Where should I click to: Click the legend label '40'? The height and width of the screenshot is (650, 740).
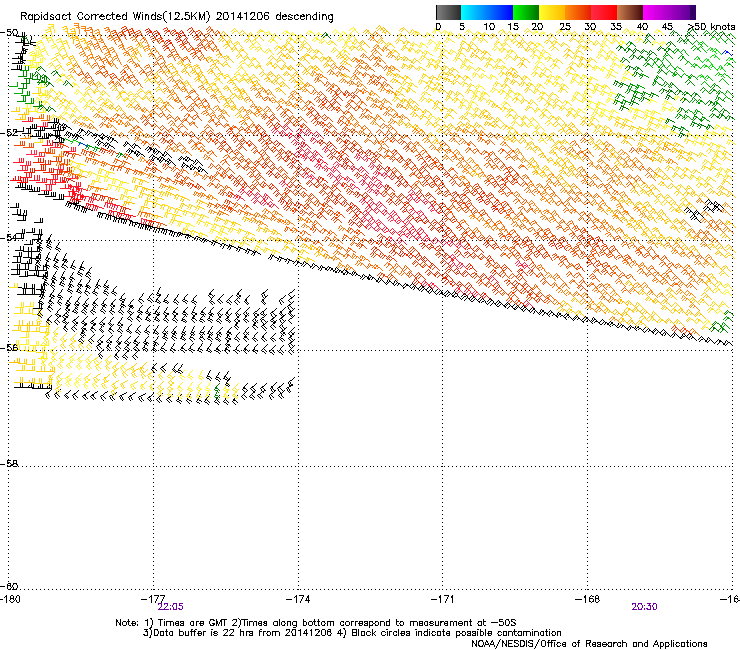click(642, 27)
